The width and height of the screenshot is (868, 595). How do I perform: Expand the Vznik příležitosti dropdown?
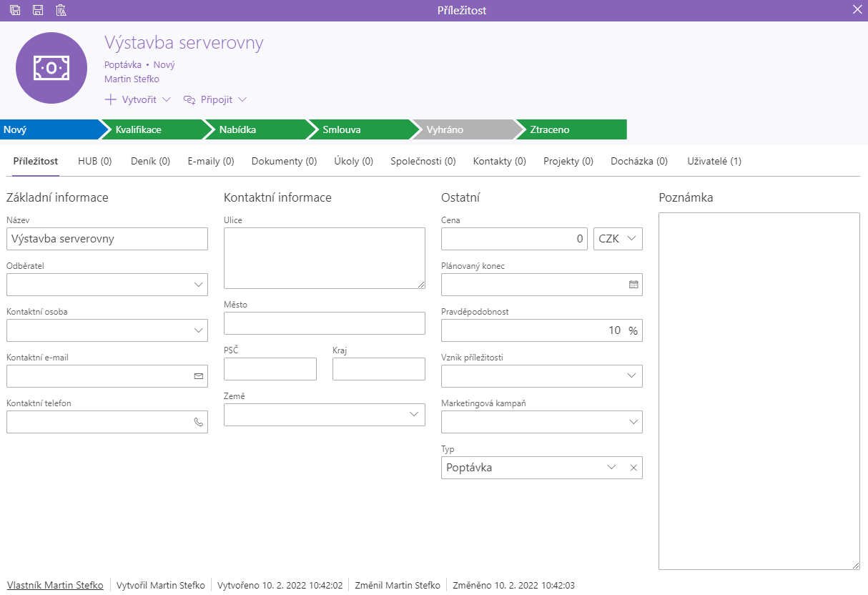[x=632, y=376]
